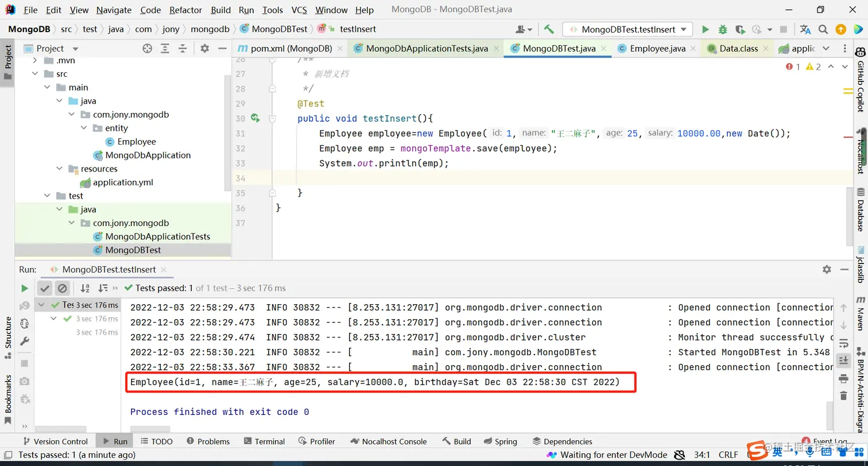
Task: Expand all nodes in Project panel
Action: coord(165,49)
